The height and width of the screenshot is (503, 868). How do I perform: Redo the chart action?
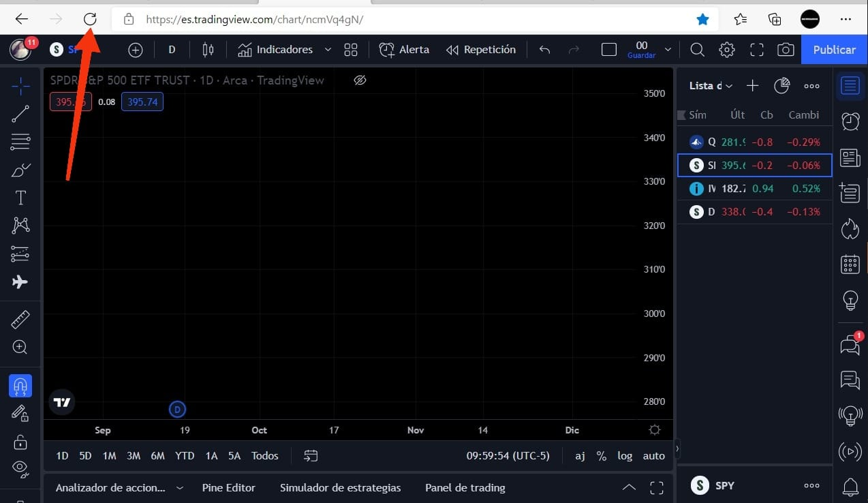click(x=574, y=50)
